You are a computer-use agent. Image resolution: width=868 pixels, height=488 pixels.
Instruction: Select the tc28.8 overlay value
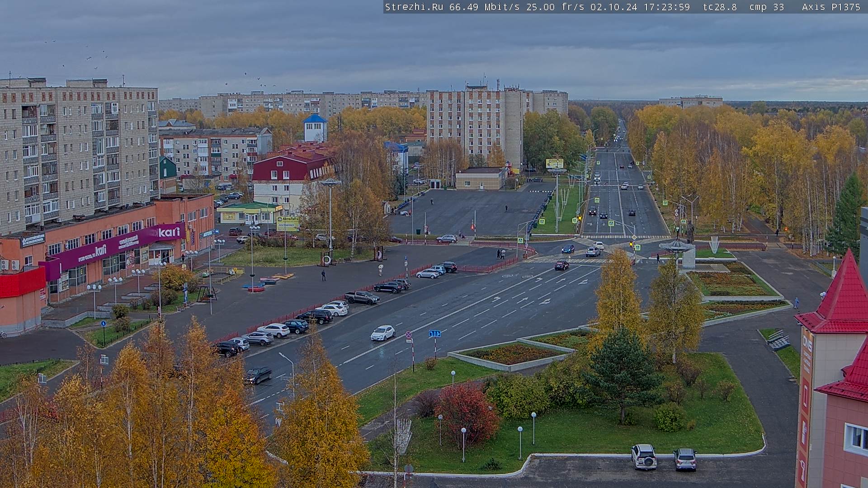coord(720,7)
